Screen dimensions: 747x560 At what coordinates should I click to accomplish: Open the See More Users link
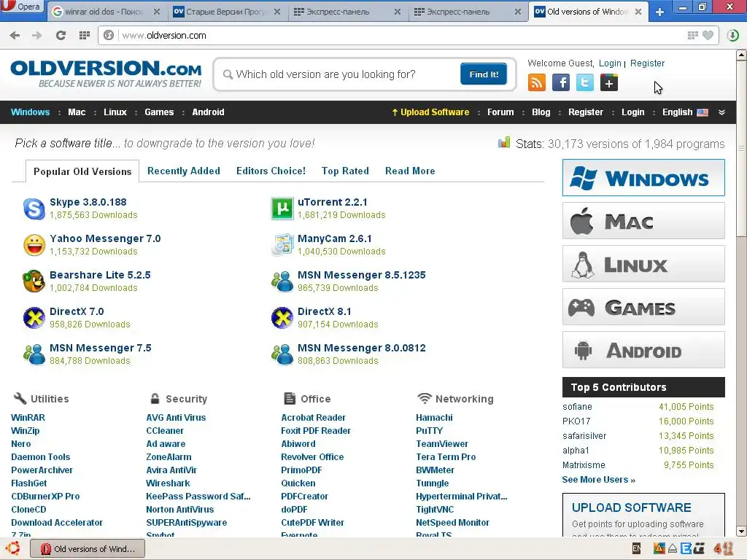(598, 480)
